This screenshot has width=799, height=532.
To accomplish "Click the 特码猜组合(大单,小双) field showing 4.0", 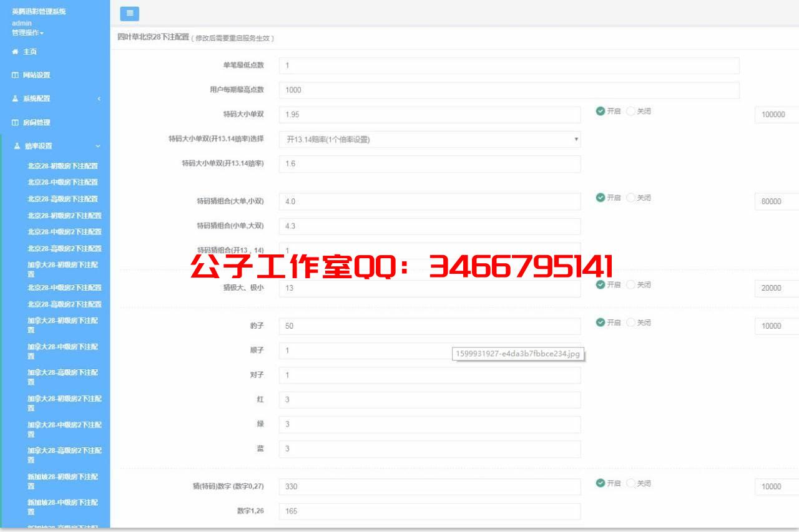I will tap(429, 201).
